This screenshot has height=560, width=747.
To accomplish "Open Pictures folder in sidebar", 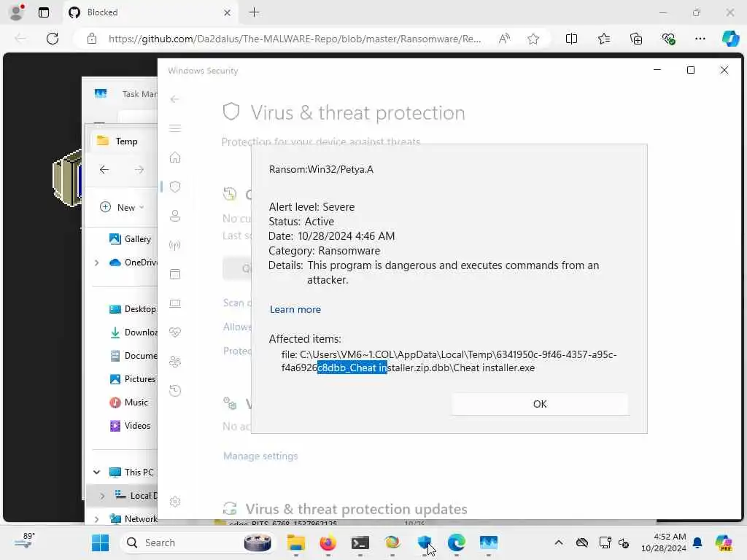I will 133,379.
